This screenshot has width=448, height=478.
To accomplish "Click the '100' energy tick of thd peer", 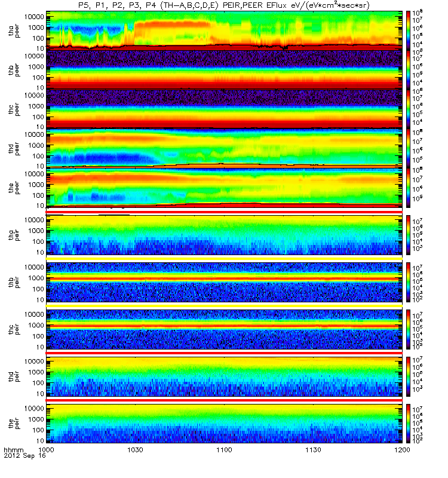I will [x=38, y=156].
